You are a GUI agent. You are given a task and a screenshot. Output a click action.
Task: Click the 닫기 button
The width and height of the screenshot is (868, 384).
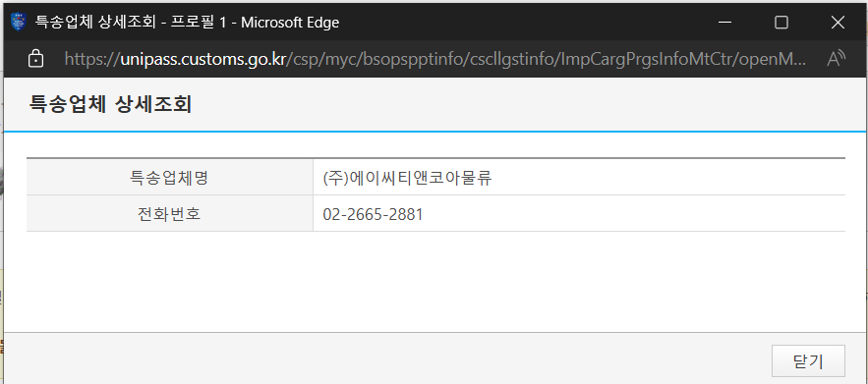tap(808, 361)
